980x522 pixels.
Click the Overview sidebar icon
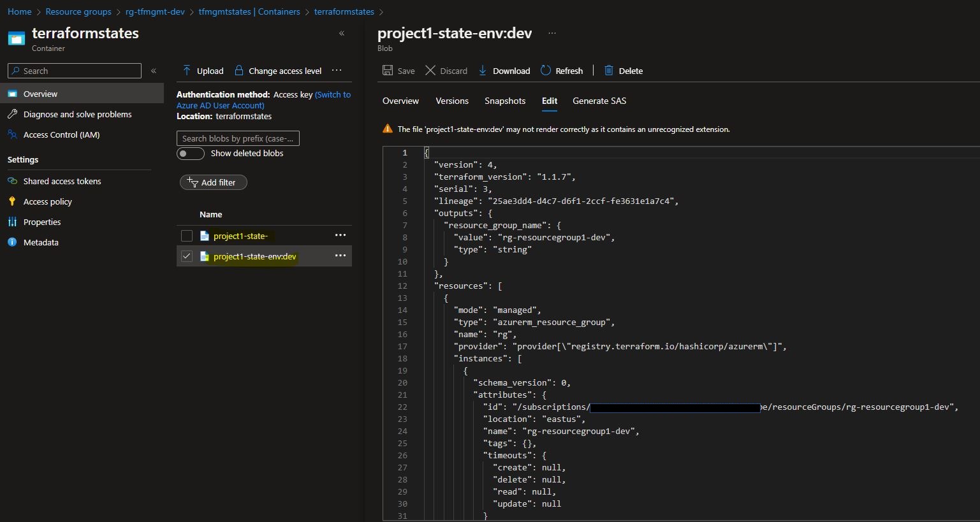12,94
